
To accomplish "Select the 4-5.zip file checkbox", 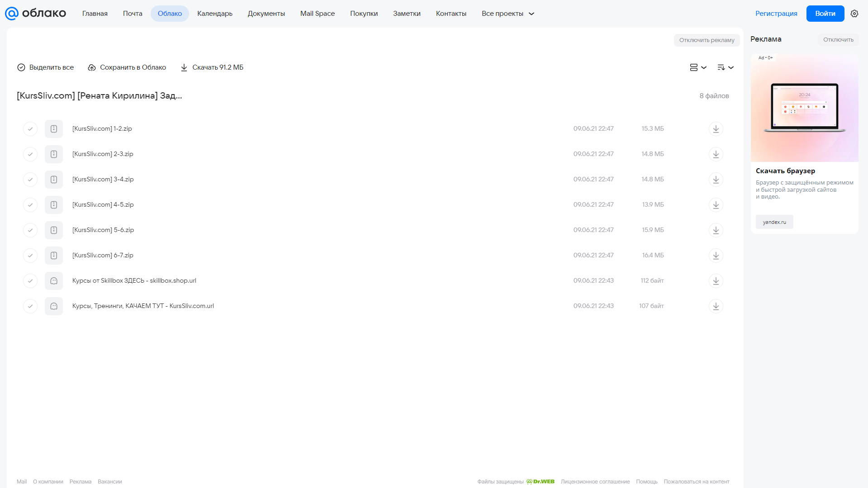I will tap(30, 205).
